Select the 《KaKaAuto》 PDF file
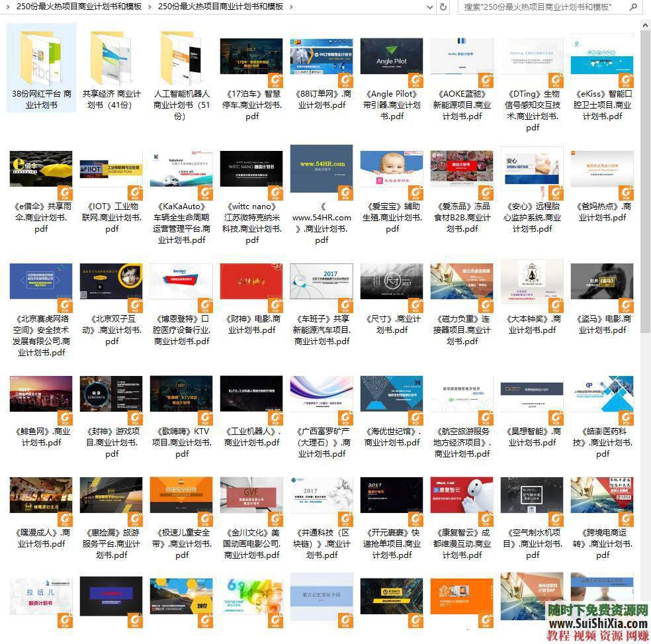 point(182,197)
